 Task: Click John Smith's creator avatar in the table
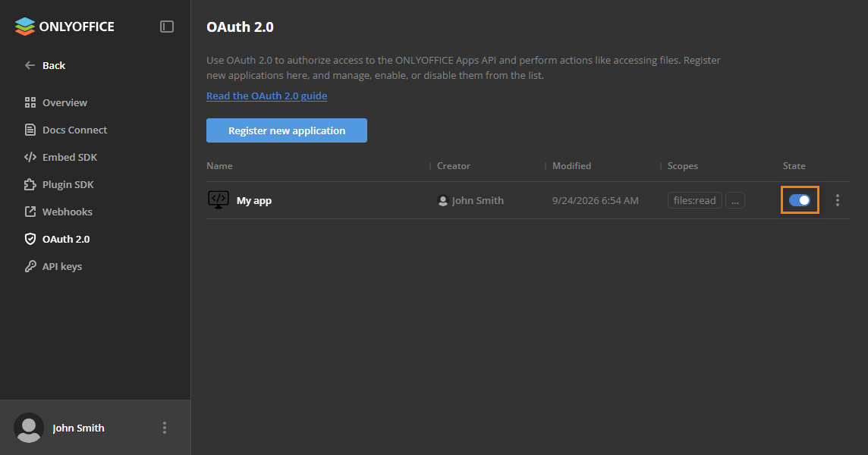pyautogui.click(x=443, y=200)
